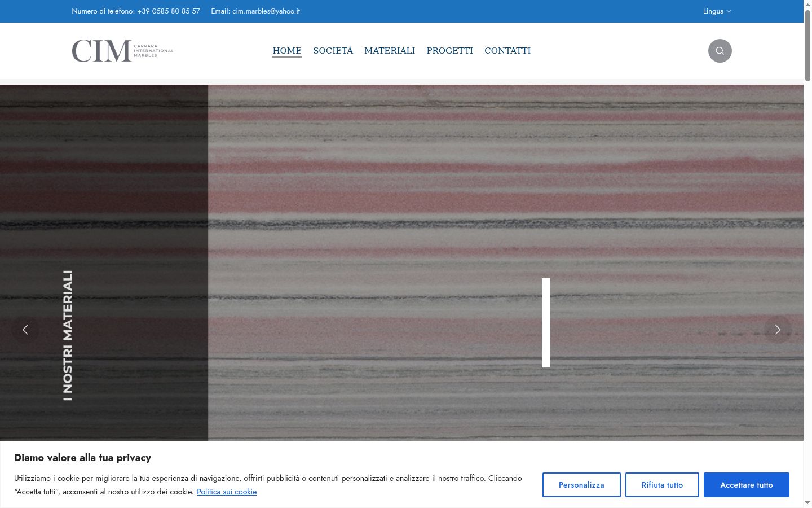
Task: Click the email cim.marbles@yahoo.it
Action: (266, 11)
